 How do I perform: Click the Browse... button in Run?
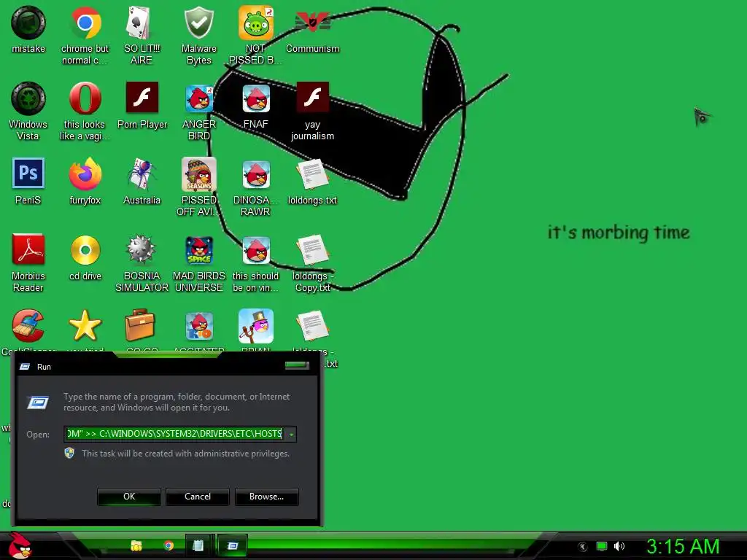(x=266, y=497)
